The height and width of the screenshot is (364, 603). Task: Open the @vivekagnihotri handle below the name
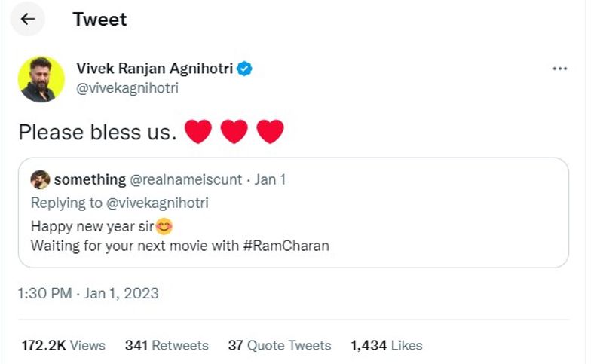click(127, 88)
